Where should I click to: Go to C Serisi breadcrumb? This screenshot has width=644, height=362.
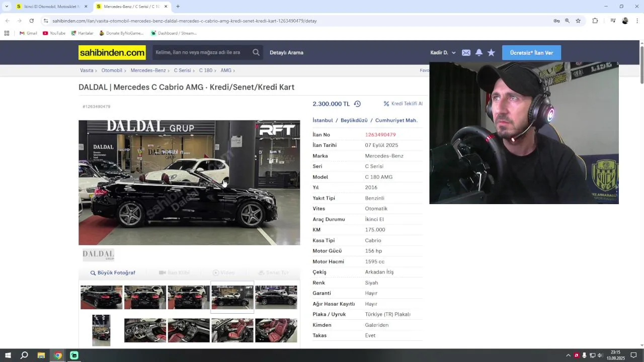182,70
